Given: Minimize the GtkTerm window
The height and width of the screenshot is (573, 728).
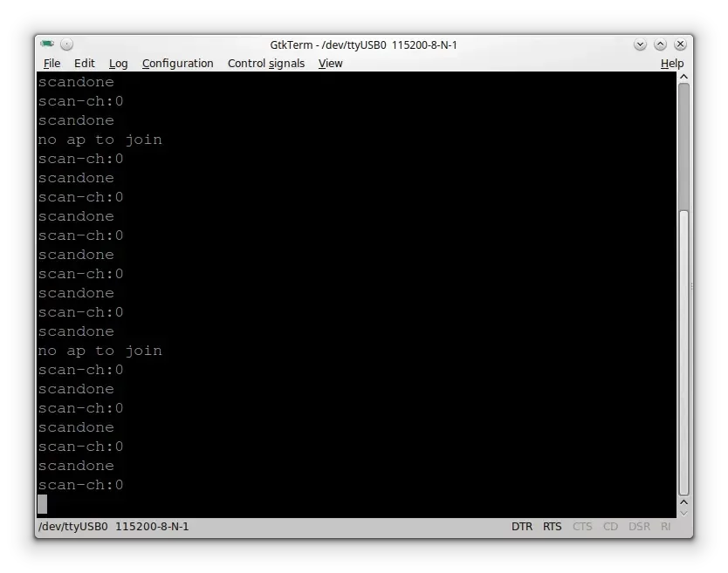Looking at the screenshot, I should pyautogui.click(x=640, y=44).
